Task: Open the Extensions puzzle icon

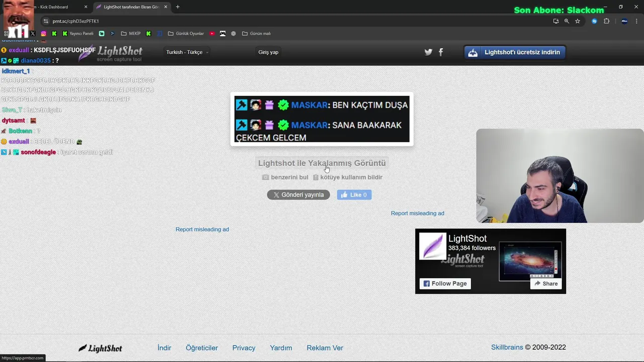Action: tap(606, 21)
